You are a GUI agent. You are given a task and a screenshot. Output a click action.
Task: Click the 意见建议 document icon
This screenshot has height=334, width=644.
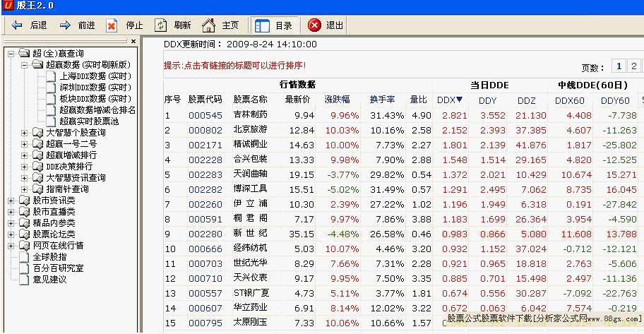click(24, 280)
